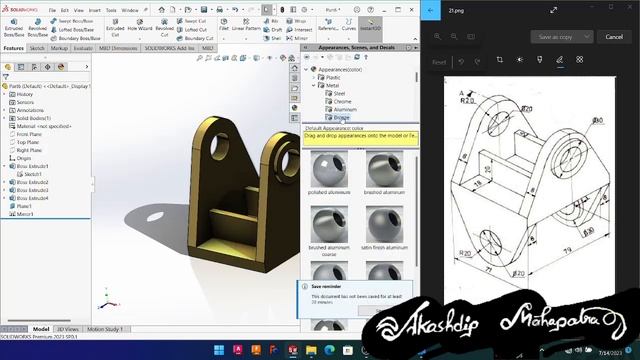Open the PropertyManager tab icon

(x=21, y=67)
